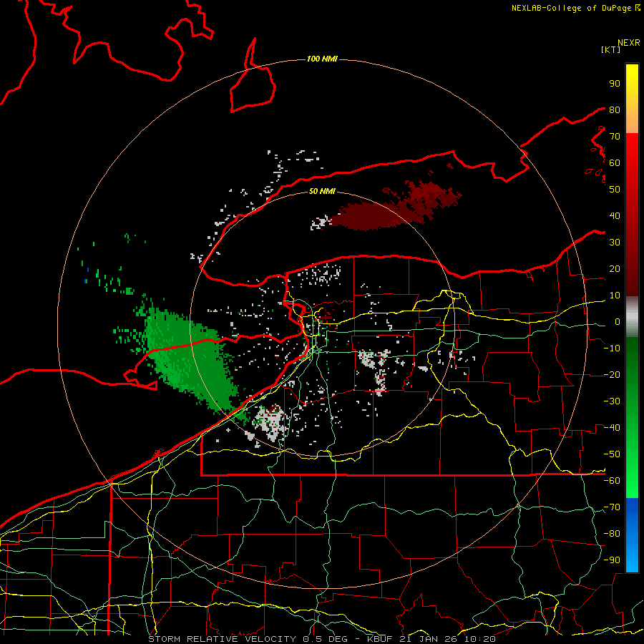Click the dark green -20 kt segment of the color bar
Screen dimensions: 644x644
coord(632,374)
